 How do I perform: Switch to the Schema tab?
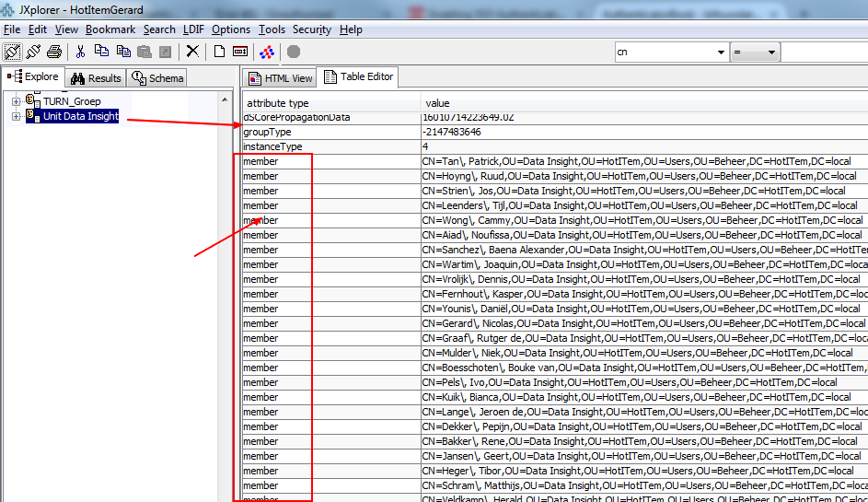point(157,78)
